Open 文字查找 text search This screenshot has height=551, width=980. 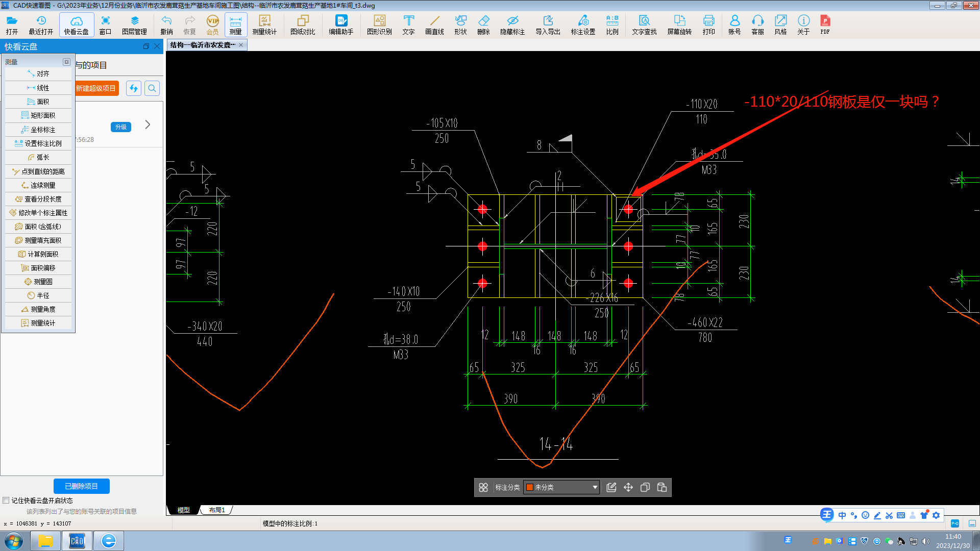pyautogui.click(x=644, y=24)
